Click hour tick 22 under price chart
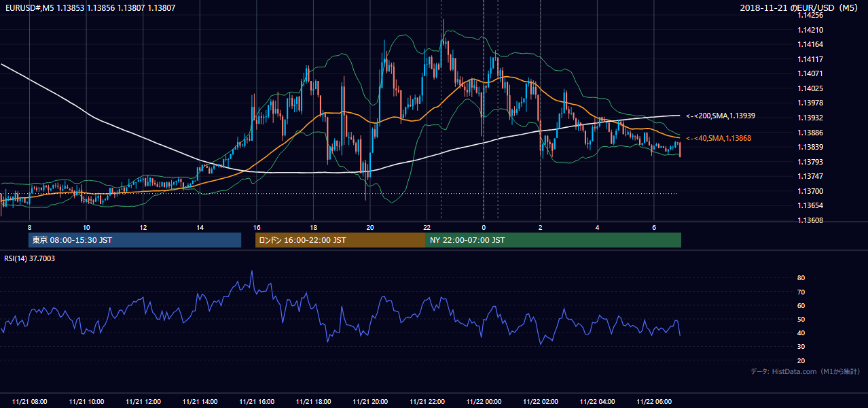The width and height of the screenshot is (868, 408). 427,226
